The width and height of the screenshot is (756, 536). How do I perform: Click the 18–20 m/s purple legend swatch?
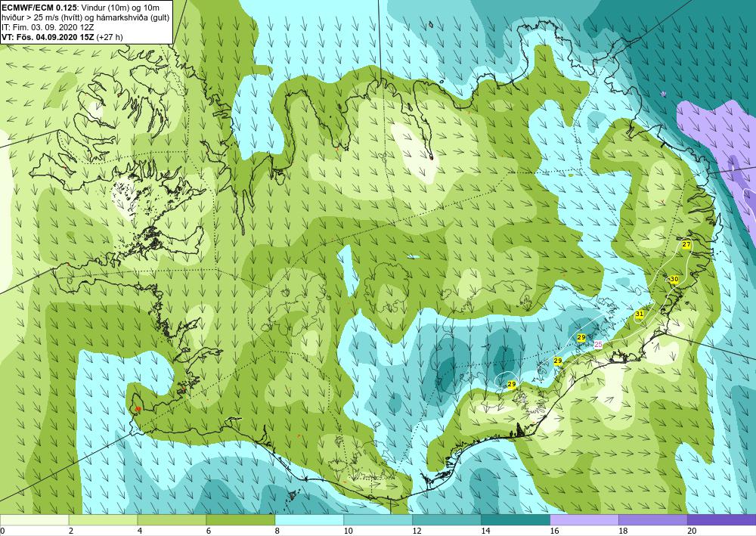tap(653, 520)
